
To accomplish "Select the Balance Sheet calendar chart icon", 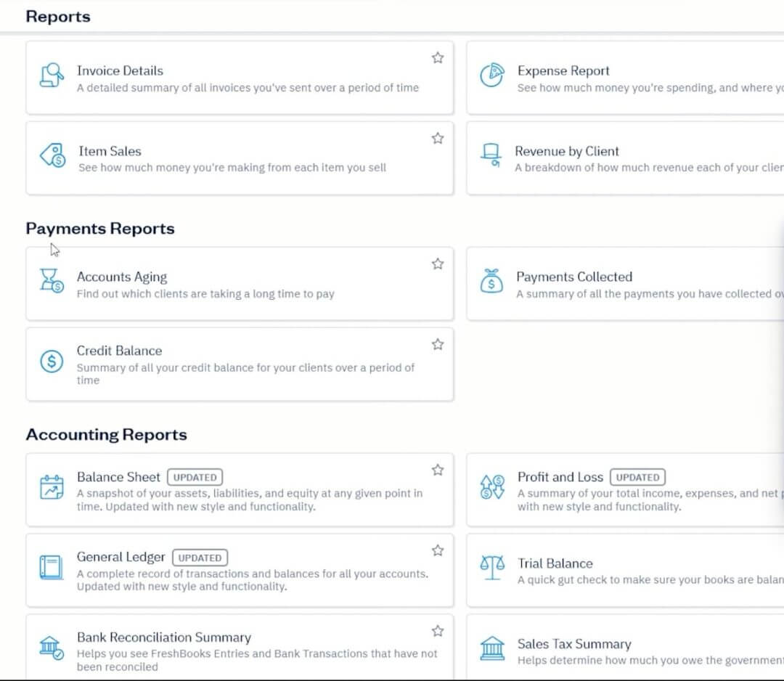I will point(51,489).
